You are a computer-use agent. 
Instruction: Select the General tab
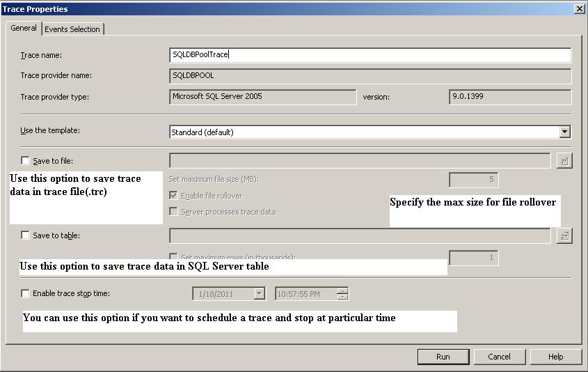point(24,28)
